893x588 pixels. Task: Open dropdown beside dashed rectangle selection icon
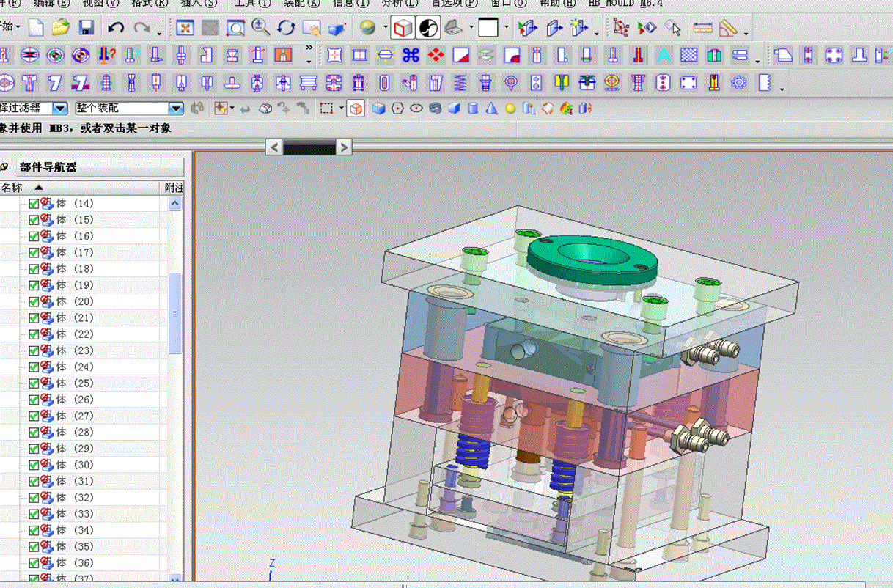click(x=341, y=109)
